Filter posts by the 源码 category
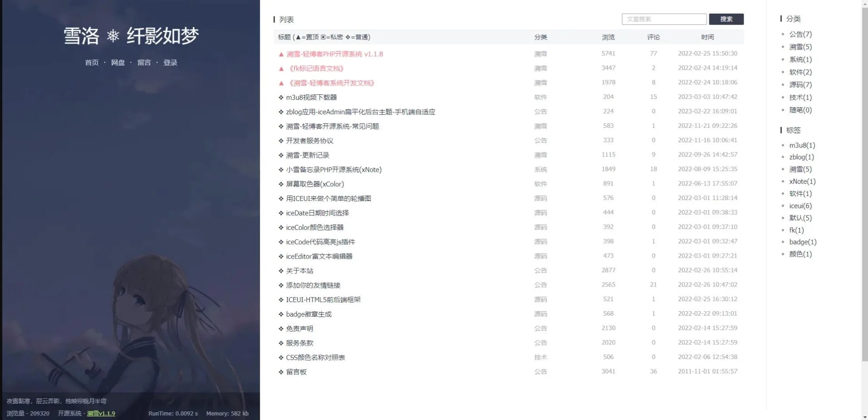This screenshot has height=420, width=868. [541, 198]
